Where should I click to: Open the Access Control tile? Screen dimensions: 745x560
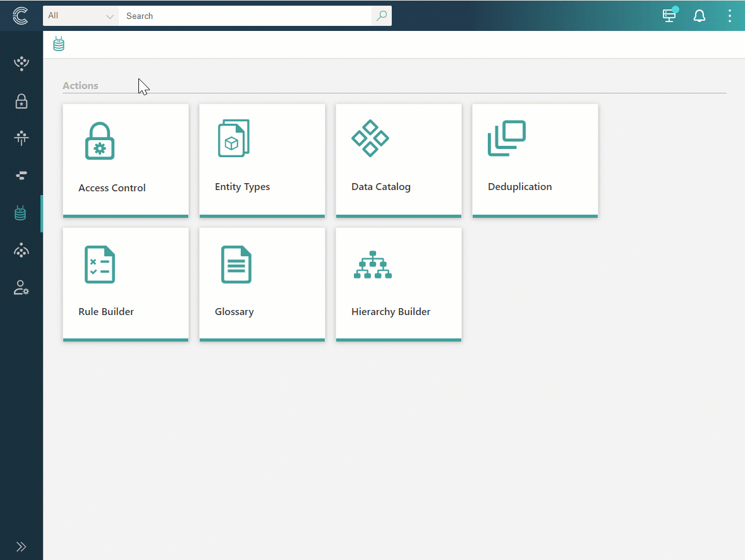pyautogui.click(x=125, y=159)
